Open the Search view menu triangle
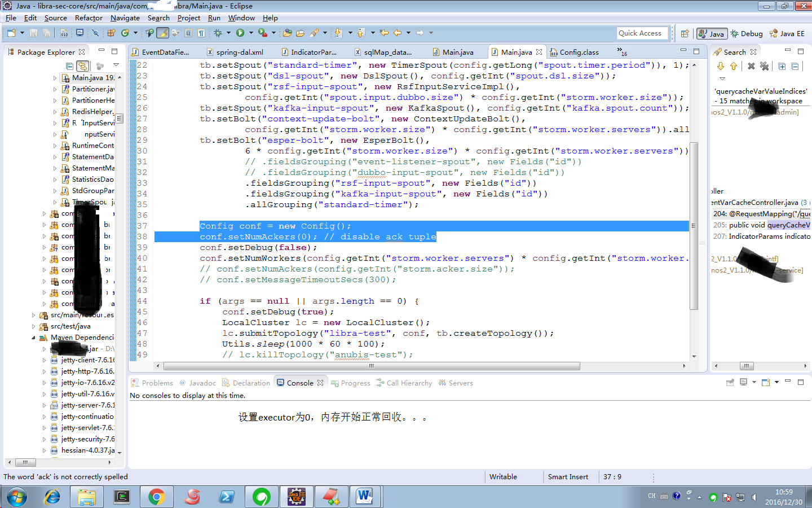812x508 pixels. click(722, 78)
